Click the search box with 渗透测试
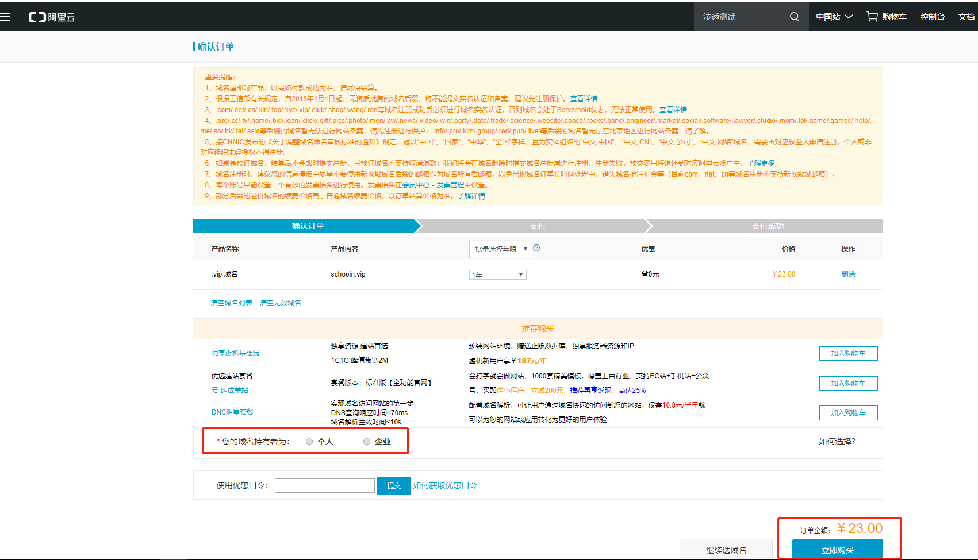This screenshot has width=978, height=560. (742, 17)
